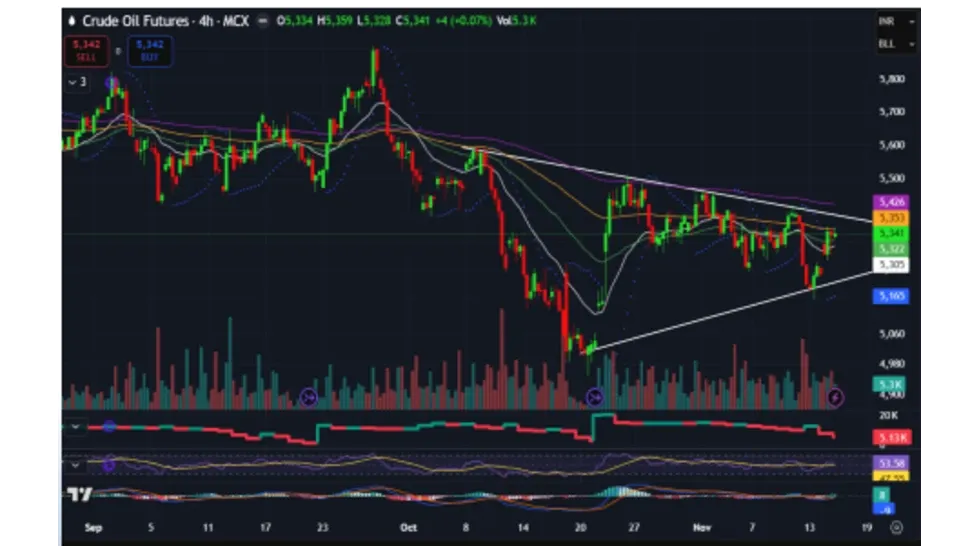Click the purple event icon below September 23
The height and width of the screenshot is (548, 974).
[x=309, y=397]
